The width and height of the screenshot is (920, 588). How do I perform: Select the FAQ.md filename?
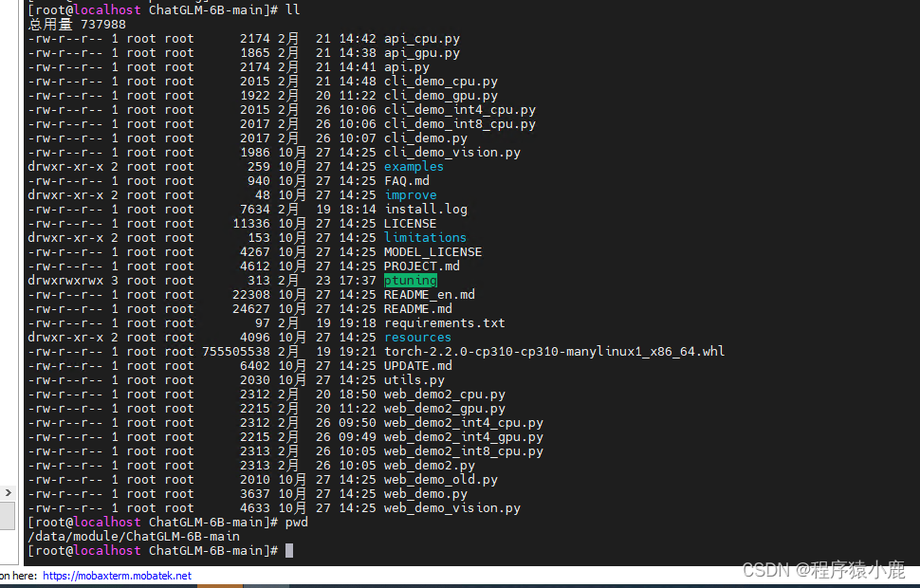coord(407,181)
